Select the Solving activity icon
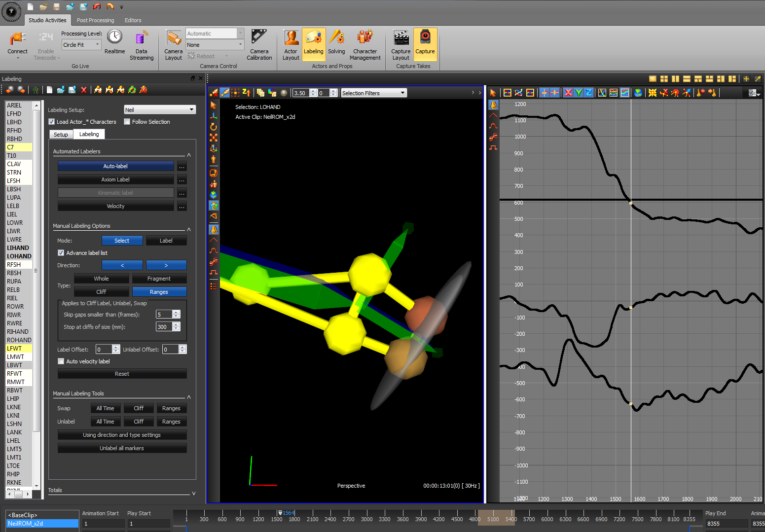This screenshot has height=532, width=765. click(x=336, y=39)
